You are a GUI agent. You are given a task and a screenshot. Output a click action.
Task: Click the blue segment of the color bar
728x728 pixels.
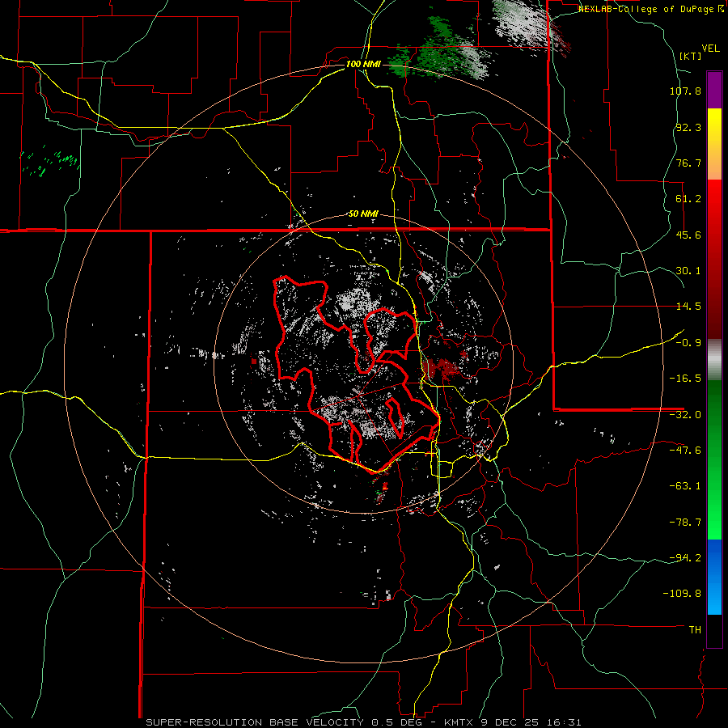pyautogui.click(x=714, y=577)
